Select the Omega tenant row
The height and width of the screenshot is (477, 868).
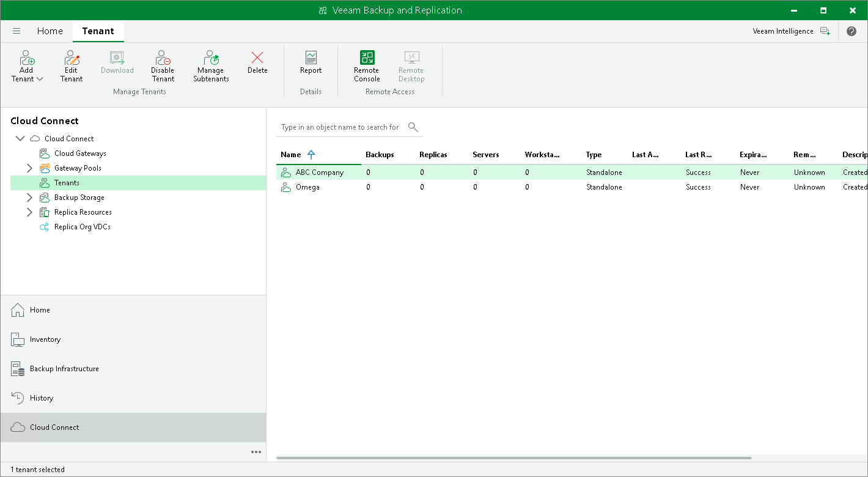(572, 187)
